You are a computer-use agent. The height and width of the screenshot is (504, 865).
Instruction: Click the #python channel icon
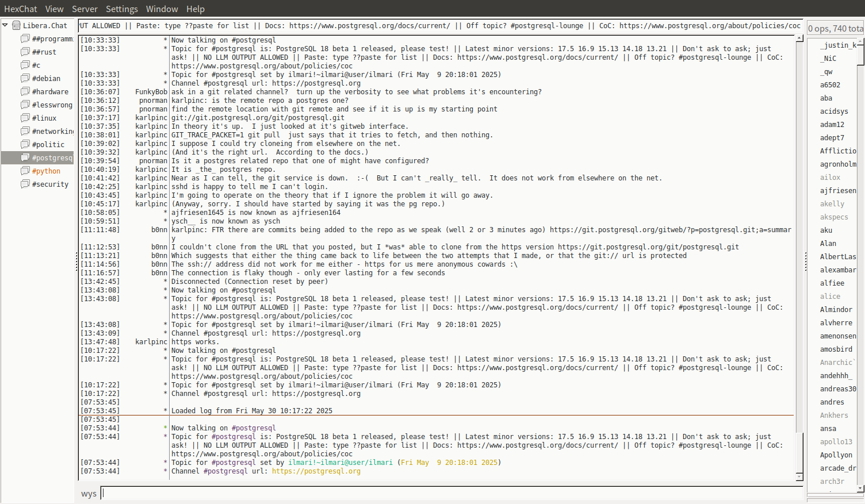point(25,171)
